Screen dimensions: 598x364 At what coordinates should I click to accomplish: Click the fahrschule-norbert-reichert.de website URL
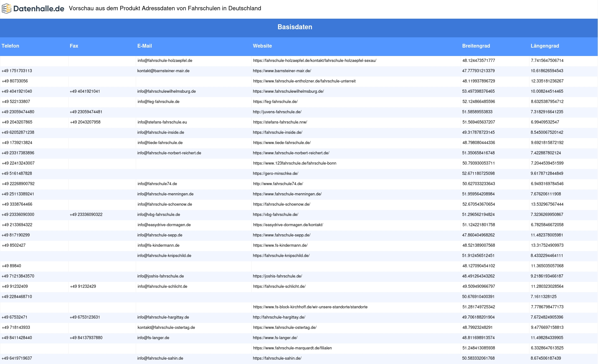point(291,153)
